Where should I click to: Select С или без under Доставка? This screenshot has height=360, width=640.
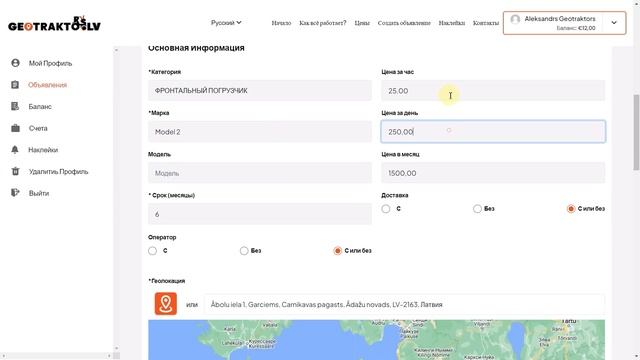pyautogui.click(x=571, y=209)
